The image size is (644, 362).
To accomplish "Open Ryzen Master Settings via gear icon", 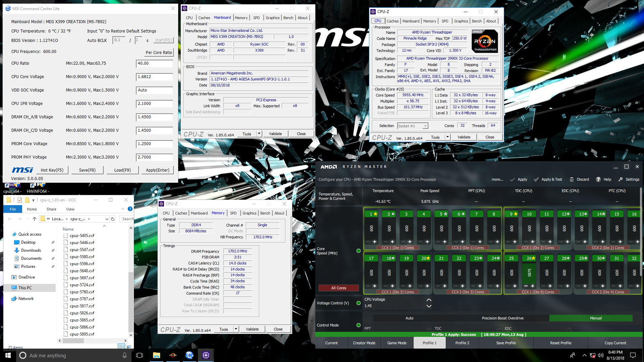I will point(621,179).
